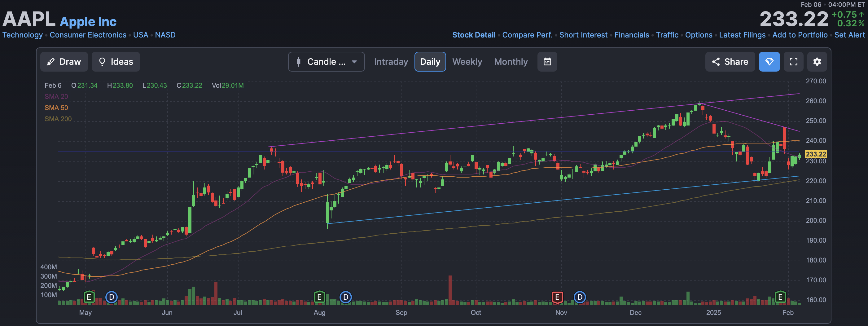This screenshot has height=326, width=868.
Task: Open chart settings gear
Action: (x=817, y=62)
